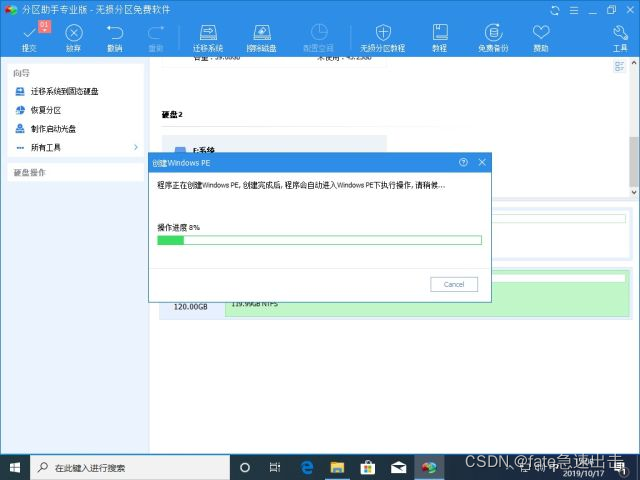Image resolution: width=640 pixels, height=480 pixels.
Task: Open Task View from taskbar
Action: click(275, 467)
